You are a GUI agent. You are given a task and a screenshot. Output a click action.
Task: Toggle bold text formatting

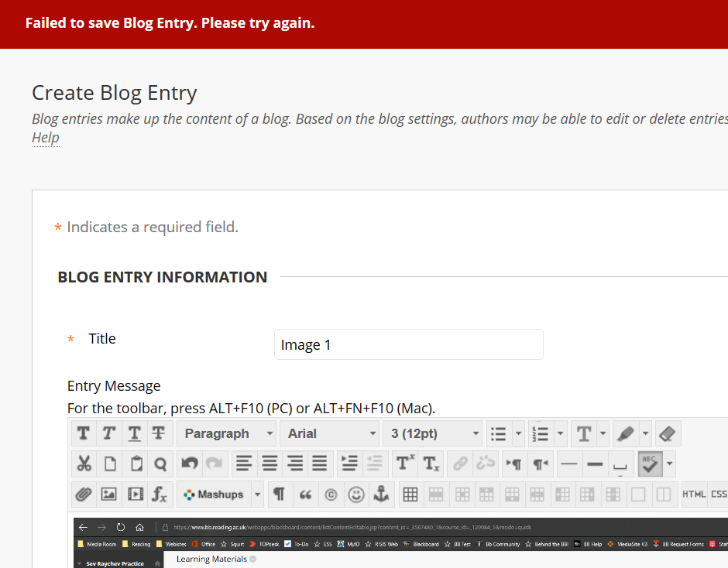point(84,433)
